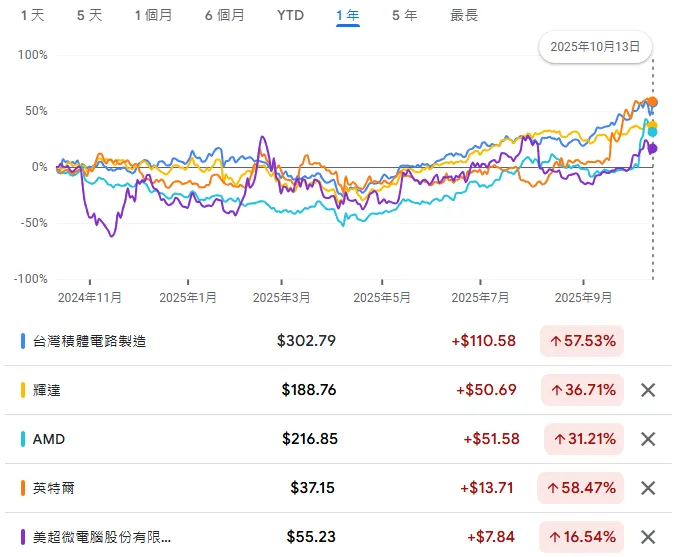681x557 pixels.
Task: Click the orange 英特爾 color marker
Action: [x=23, y=488]
